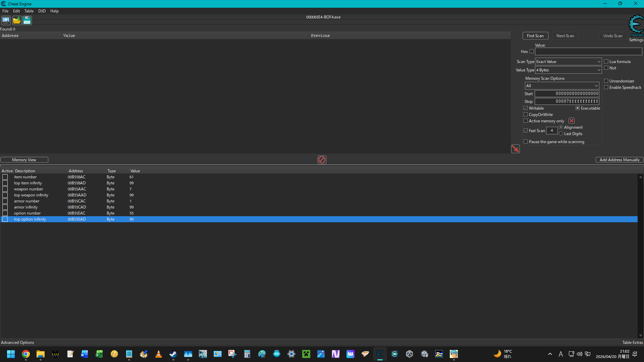
Task: Open the D3D menu
Action: pyautogui.click(x=42, y=11)
